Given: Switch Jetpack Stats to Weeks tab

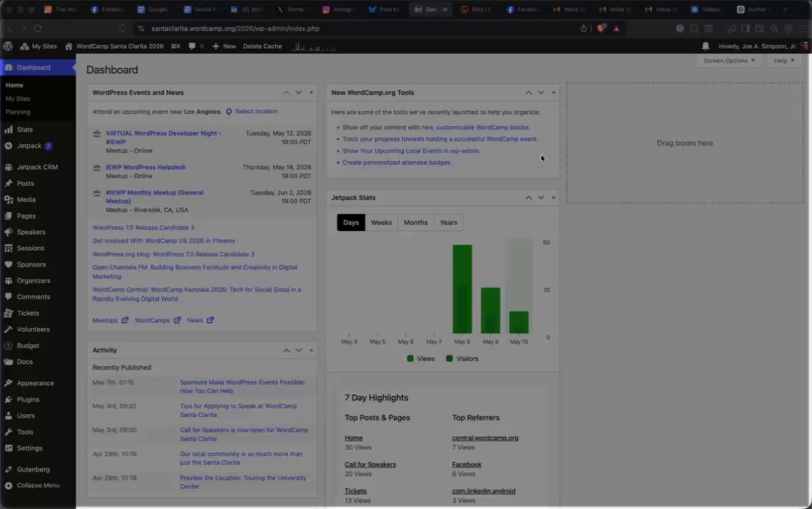Looking at the screenshot, I should 381,223.
